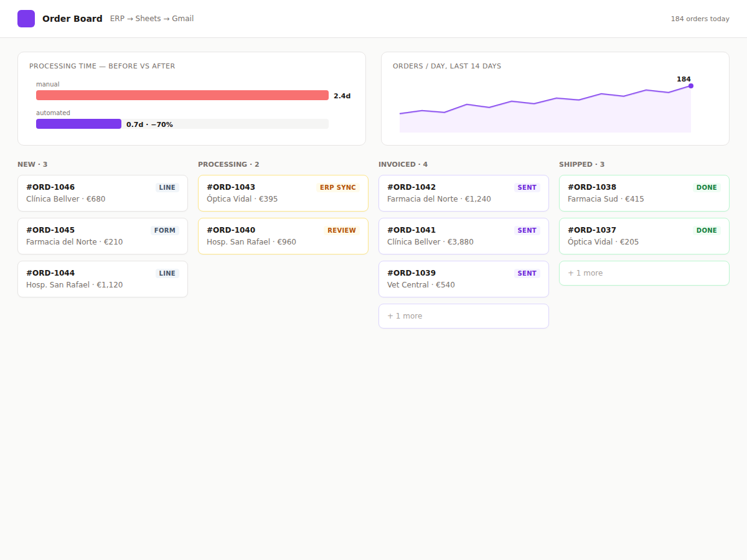Select the #ORD-1044 Hosp. San Rafael card

click(103, 279)
